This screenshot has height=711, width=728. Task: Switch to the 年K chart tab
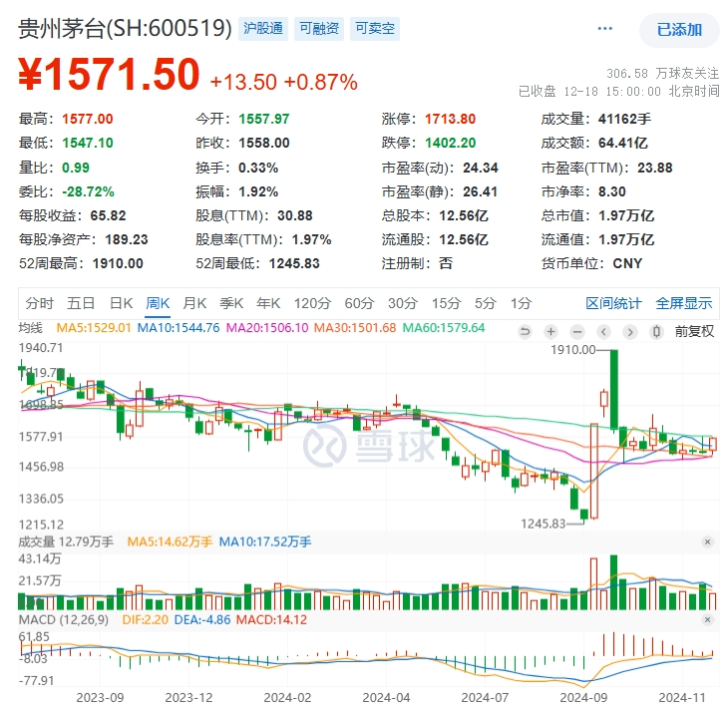point(268,303)
